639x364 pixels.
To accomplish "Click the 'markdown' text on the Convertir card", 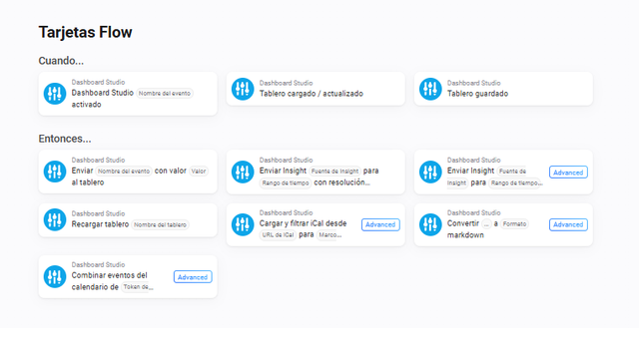I will 465,235.
